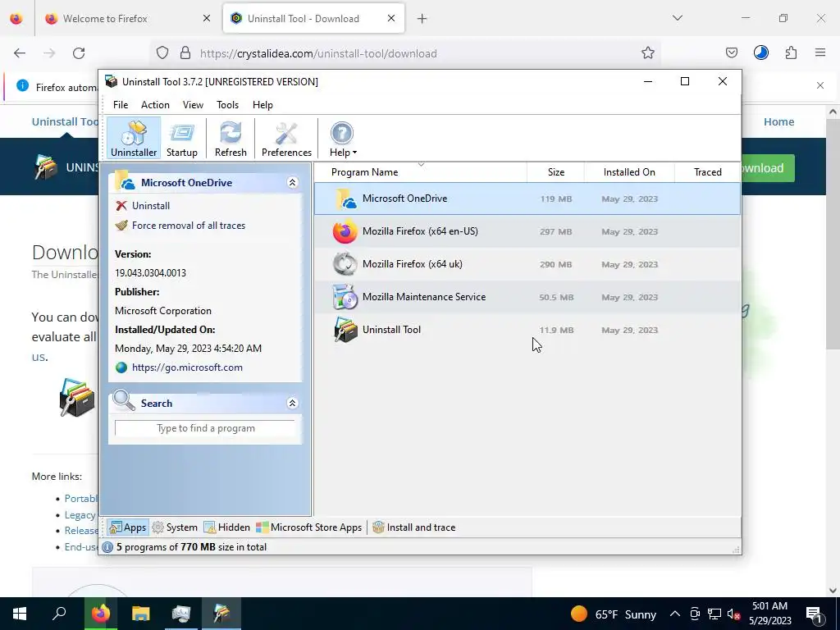Viewport: 840px width, 630px height.
Task: Click the Home link on the webpage
Action: (779, 122)
